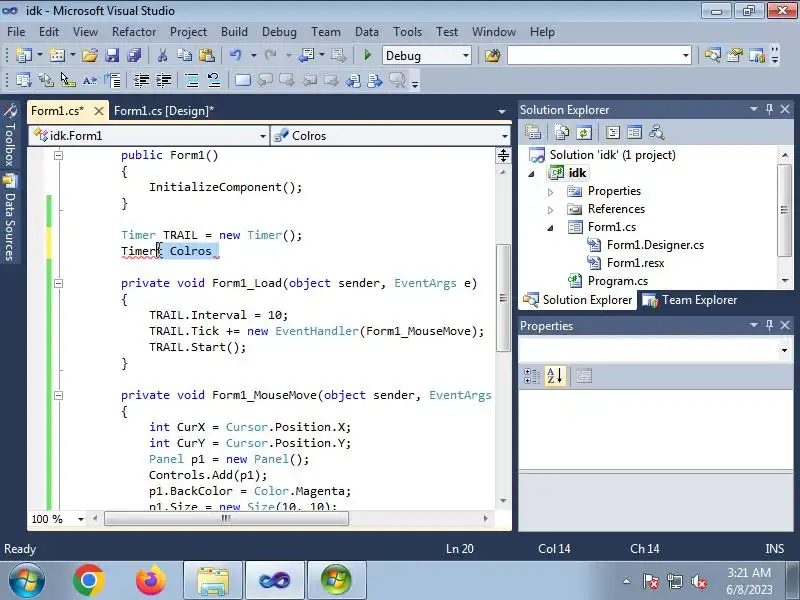Screen dimensions: 800x600
Task: Open Windows Explorer from the taskbar
Action: tap(213, 581)
